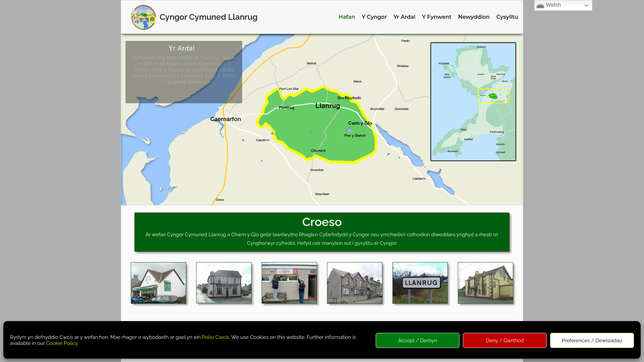
Task: Open the Polisi Cwcis link
Action: click(x=215, y=337)
